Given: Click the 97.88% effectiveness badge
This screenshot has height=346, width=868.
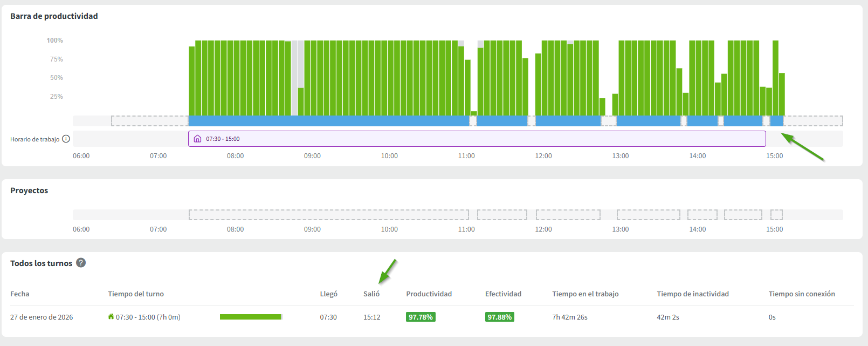Looking at the screenshot, I should point(499,317).
